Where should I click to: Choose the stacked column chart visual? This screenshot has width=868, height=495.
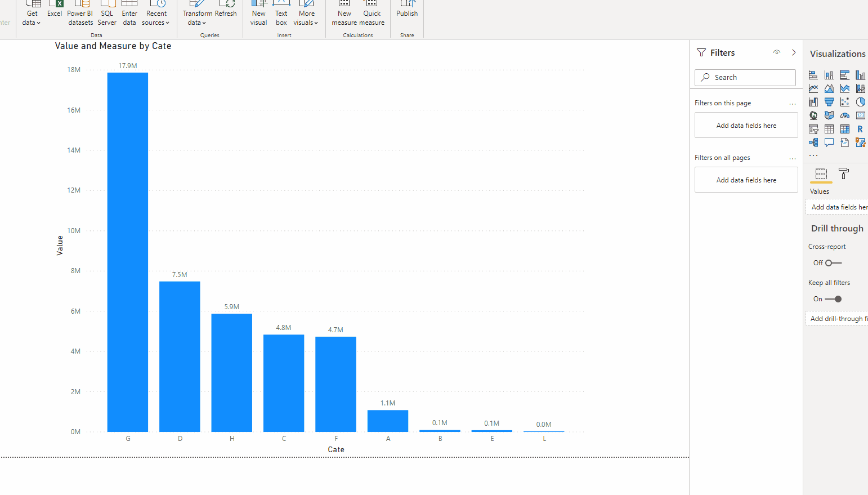tap(829, 75)
